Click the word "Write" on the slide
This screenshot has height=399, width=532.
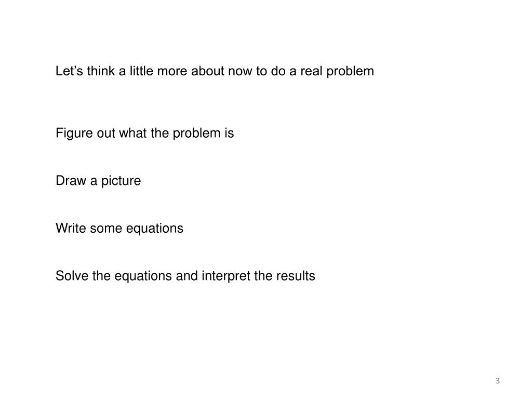pos(71,229)
